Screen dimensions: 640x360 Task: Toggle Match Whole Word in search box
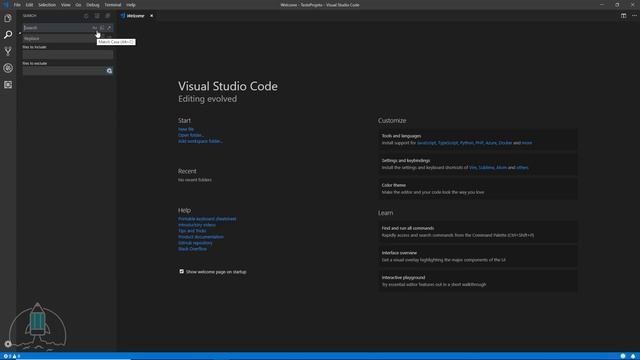point(102,28)
